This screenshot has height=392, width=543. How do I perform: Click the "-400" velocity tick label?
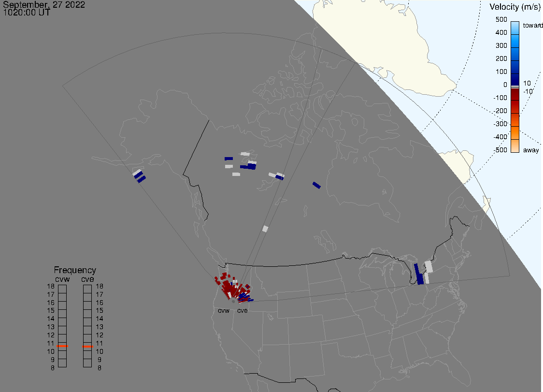point(500,137)
